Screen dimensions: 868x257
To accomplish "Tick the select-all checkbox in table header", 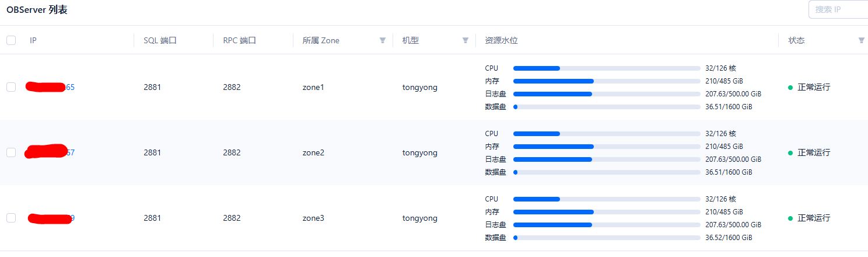I will [x=11, y=40].
